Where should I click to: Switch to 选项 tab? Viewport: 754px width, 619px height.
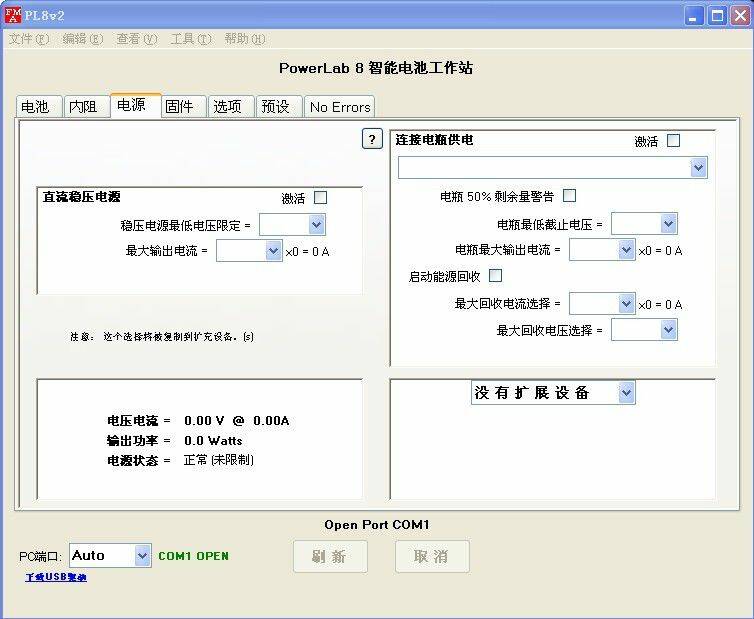click(x=231, y=106)
